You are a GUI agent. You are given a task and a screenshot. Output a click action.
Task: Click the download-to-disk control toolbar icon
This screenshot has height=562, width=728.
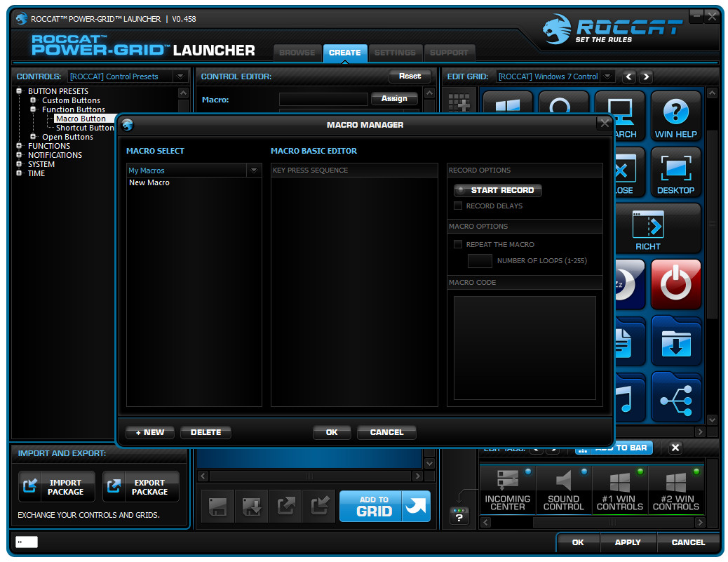pos(252,507)
